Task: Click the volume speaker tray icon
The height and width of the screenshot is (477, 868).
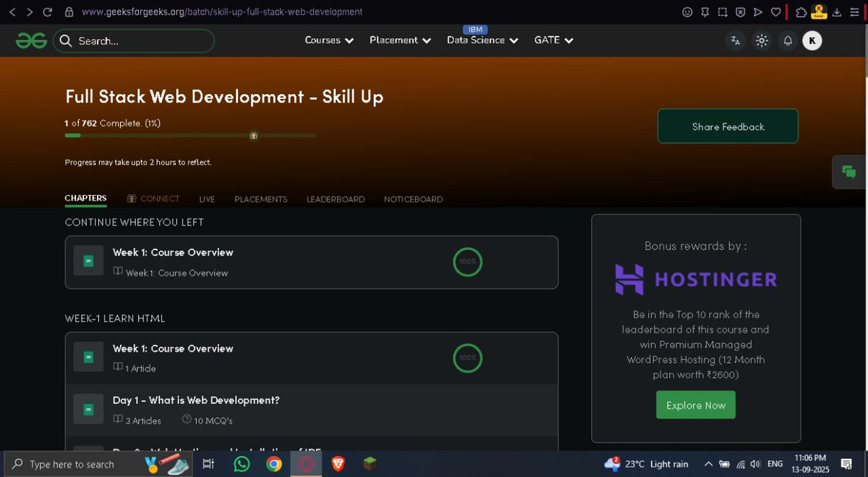Action: pos(755,464)
